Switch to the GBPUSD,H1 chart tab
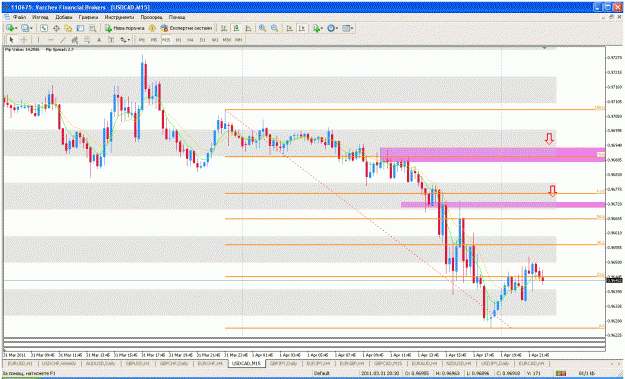This screenshot has width=625, height=379. click(138, 363)
